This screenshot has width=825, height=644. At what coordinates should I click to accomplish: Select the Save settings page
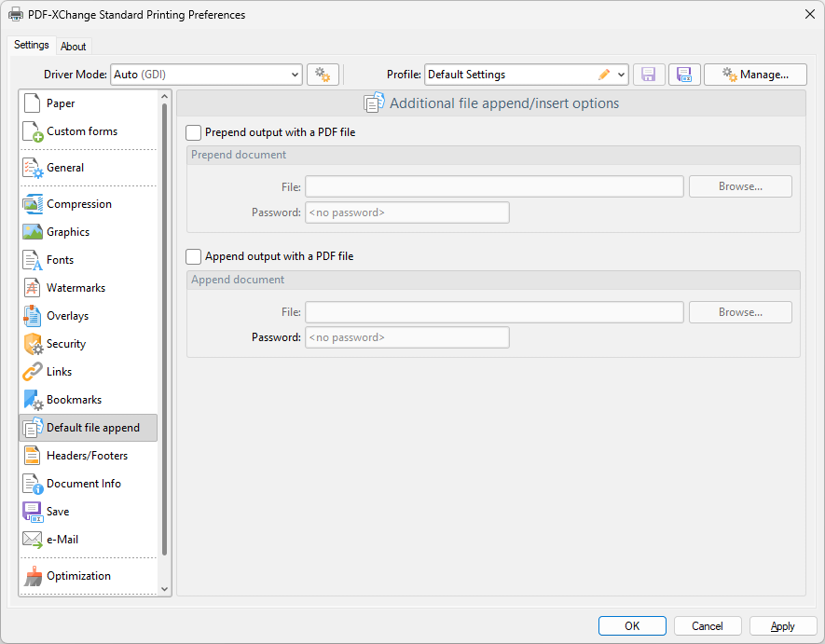88,512
